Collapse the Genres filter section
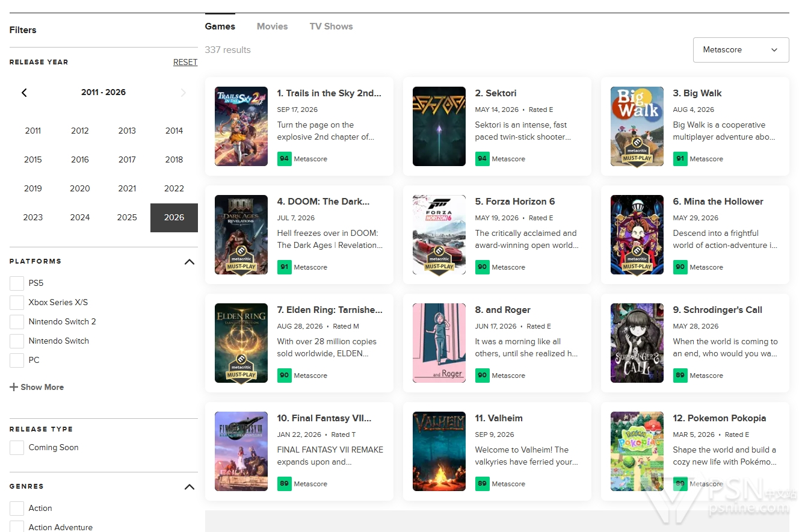 click(x=190, y=487)
